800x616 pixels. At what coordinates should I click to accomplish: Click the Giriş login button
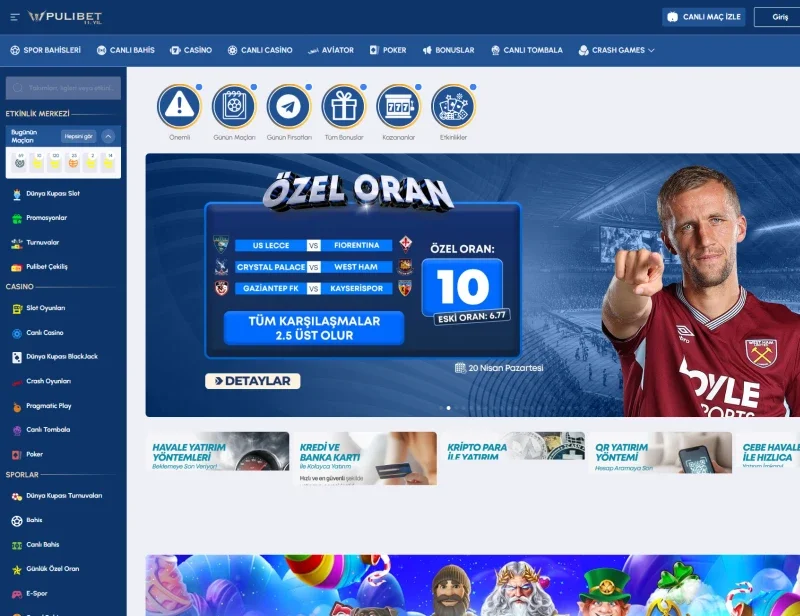(778, 17)
